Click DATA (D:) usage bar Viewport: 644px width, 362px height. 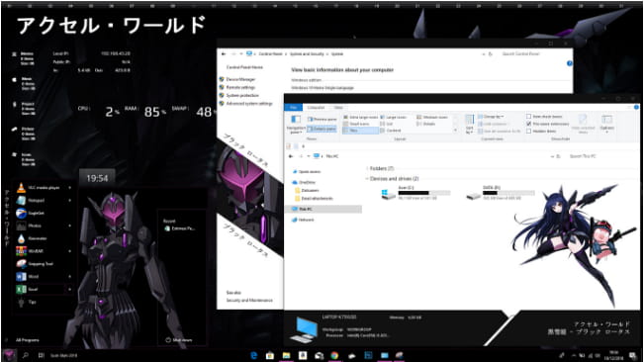tap(508, 193)
